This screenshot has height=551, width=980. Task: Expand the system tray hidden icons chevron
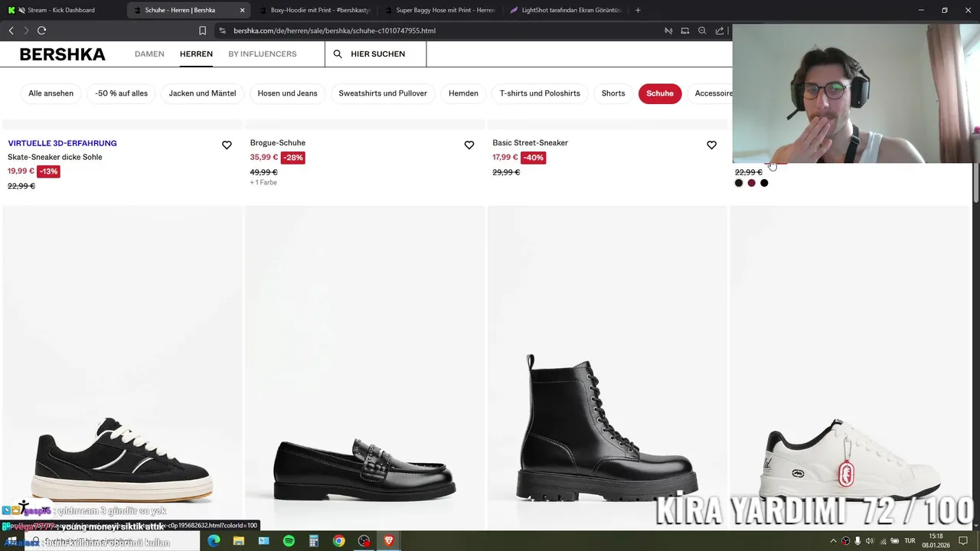(833, 541)
